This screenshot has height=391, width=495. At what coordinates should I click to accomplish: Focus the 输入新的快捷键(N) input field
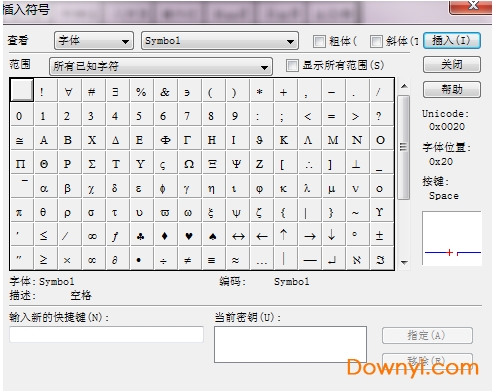107,334
